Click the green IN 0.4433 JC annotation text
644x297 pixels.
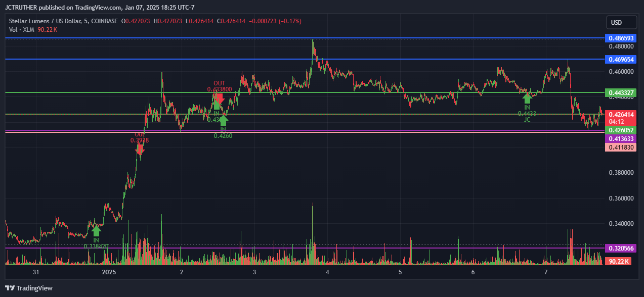pyautogui.click(x=527, y=114)
